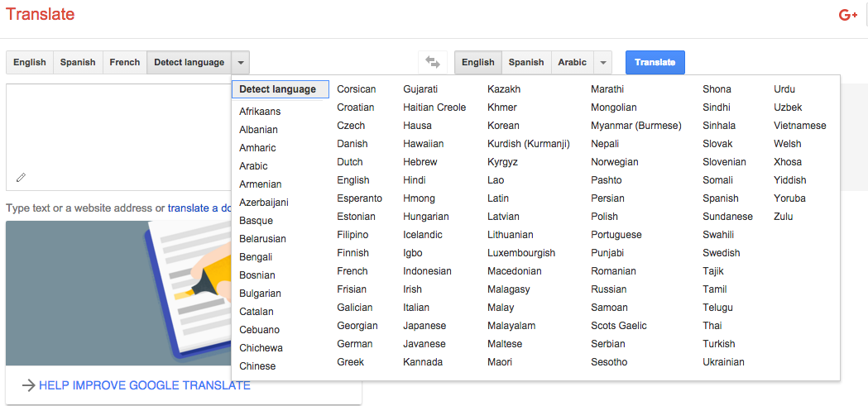The height and width of the screenshot is (406, 868).
Task: Select Esperanto in the language list
Action: (x=359, y=198)
